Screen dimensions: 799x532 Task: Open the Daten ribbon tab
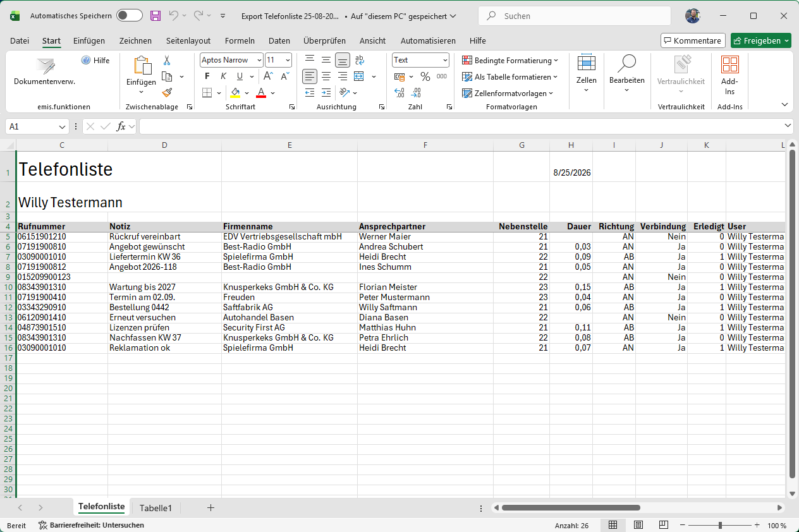[279, 40]
